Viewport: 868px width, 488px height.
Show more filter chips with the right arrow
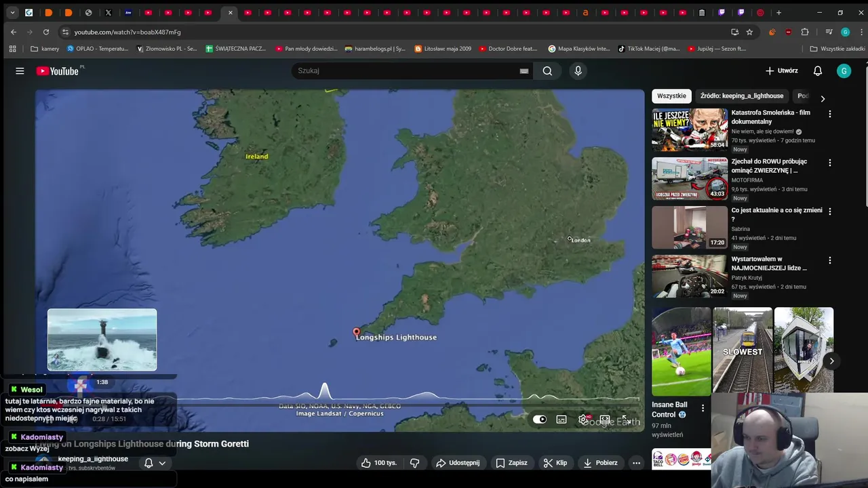point(823,98)
